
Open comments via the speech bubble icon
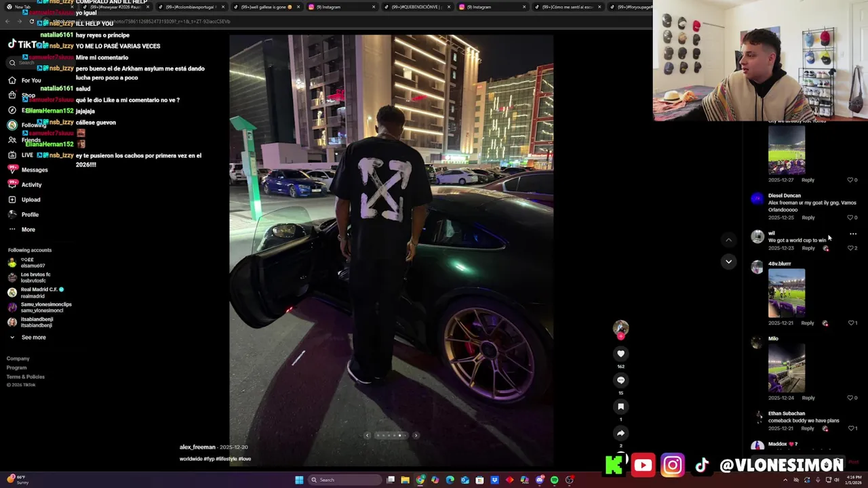click(620, 380)
